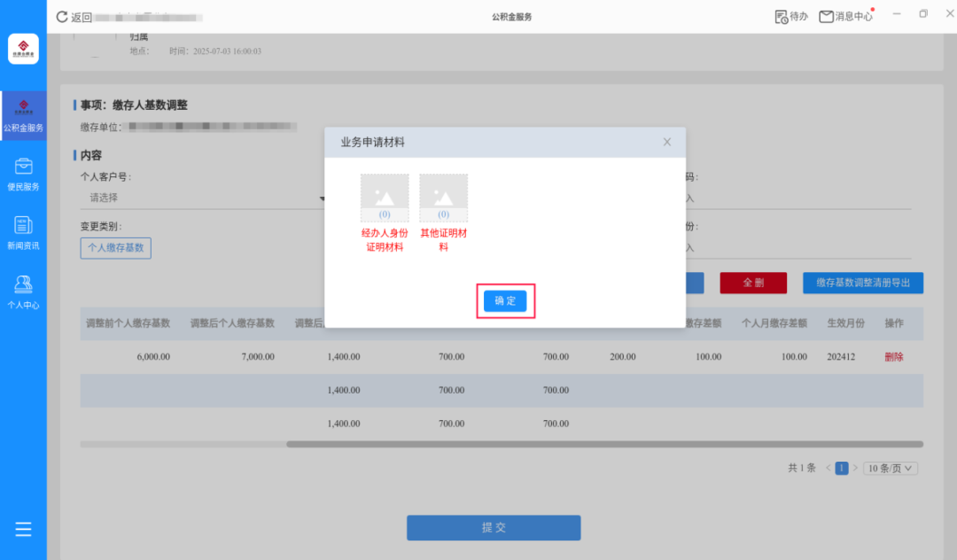Click 缴存基数调整清册导出 button
This screenshot has height=560, width=957.
[863, 283]
